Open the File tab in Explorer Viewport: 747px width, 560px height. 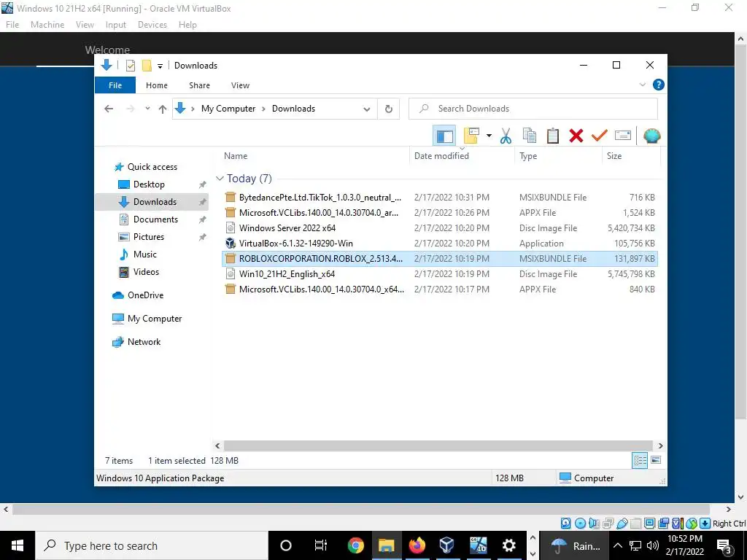click(x=115, y=85)
